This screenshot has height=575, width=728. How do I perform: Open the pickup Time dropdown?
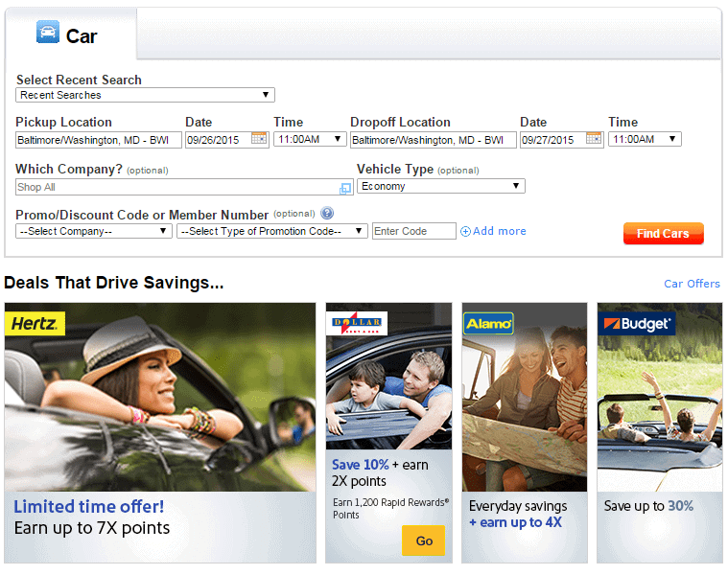310,139
